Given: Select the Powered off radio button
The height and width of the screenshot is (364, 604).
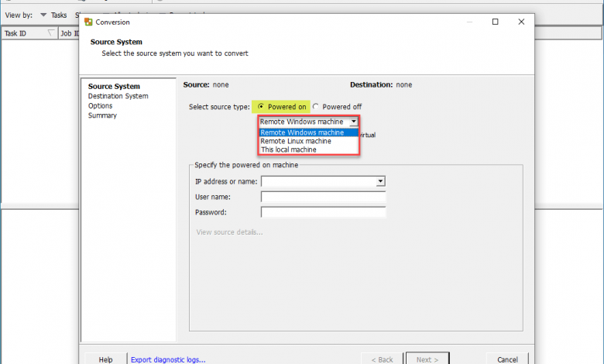Looking at the screenshot, I should pos(316,107).
